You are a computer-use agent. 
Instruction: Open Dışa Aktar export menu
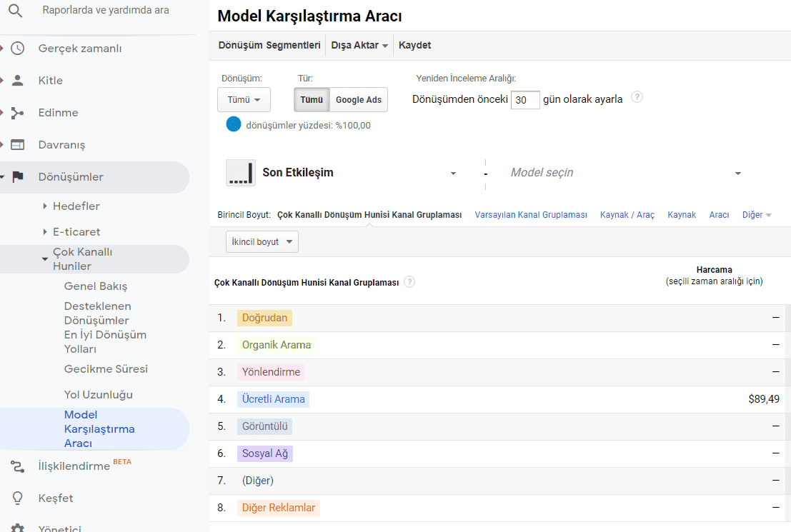coord(359,45)
